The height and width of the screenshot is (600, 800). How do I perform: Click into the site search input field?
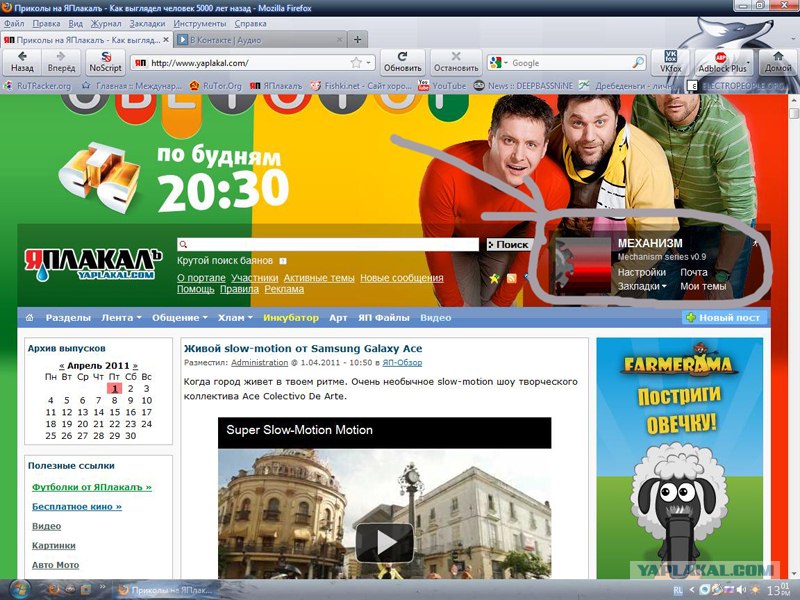[328, 244]
